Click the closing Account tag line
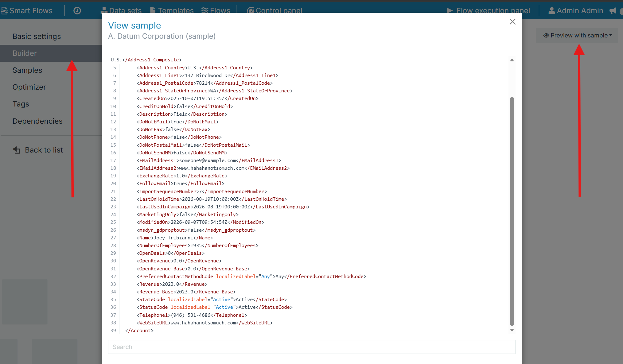 pos(139,331)
